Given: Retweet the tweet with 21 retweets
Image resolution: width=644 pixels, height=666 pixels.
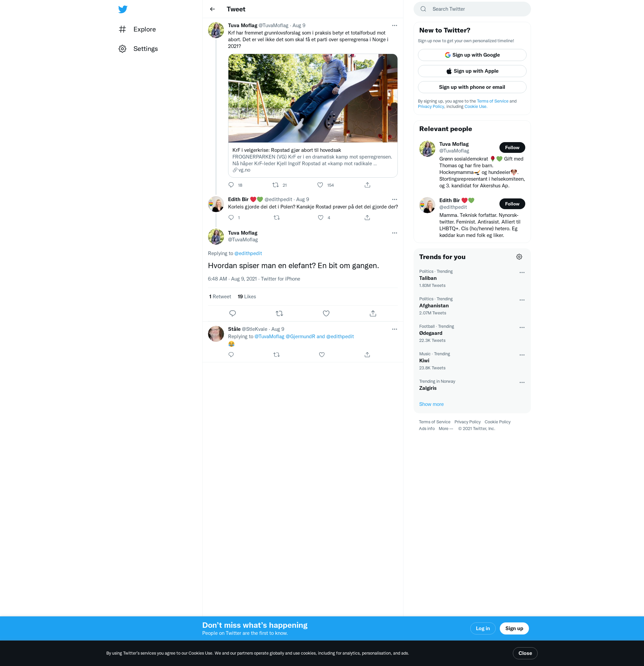Looking at the screenshot, I should [276, 185].
